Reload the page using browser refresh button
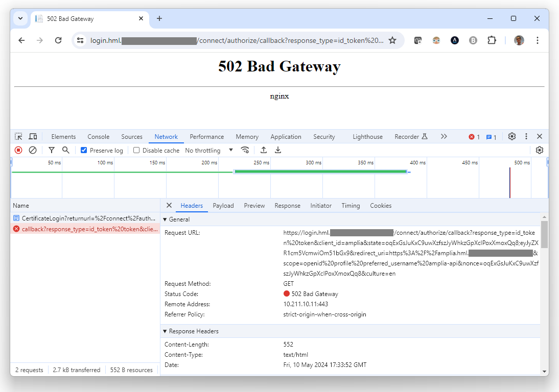559x392 pixels. click(x=58, y=40)
